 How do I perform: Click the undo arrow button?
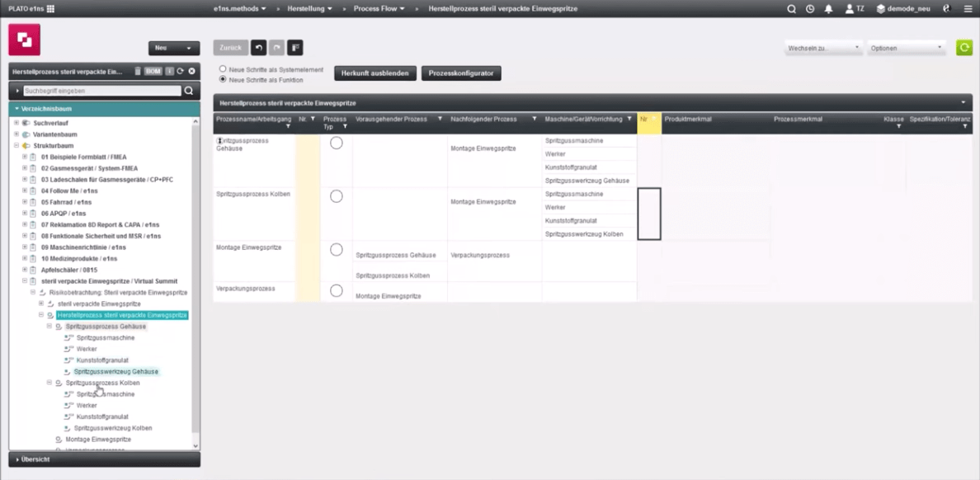[x=259, y=48]
